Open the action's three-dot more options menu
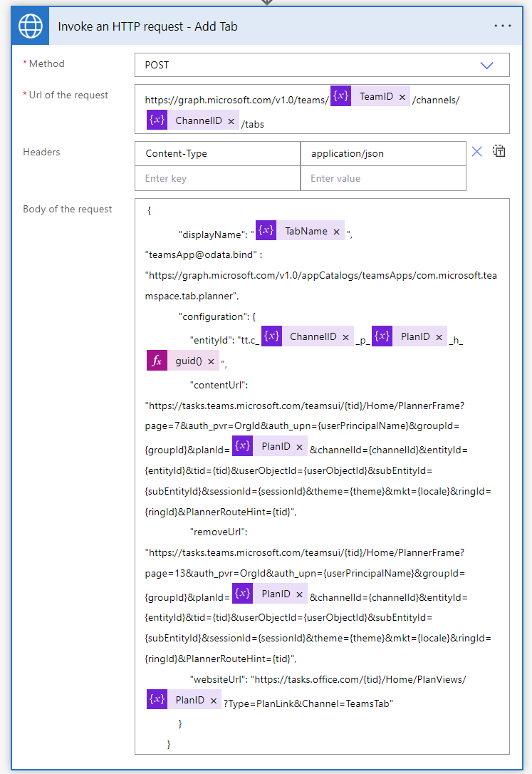 [x=502, y=26]
